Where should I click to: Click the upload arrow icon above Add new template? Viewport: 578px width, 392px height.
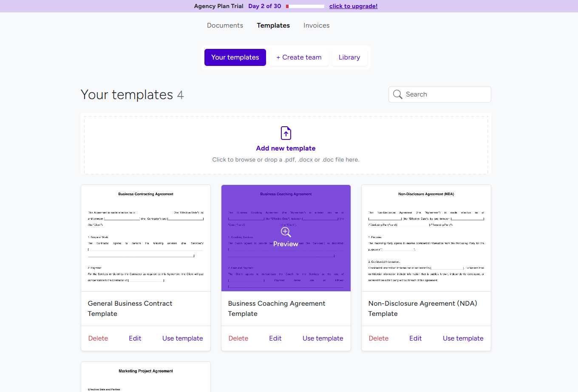pyautogui.click(x=286, y=133)
